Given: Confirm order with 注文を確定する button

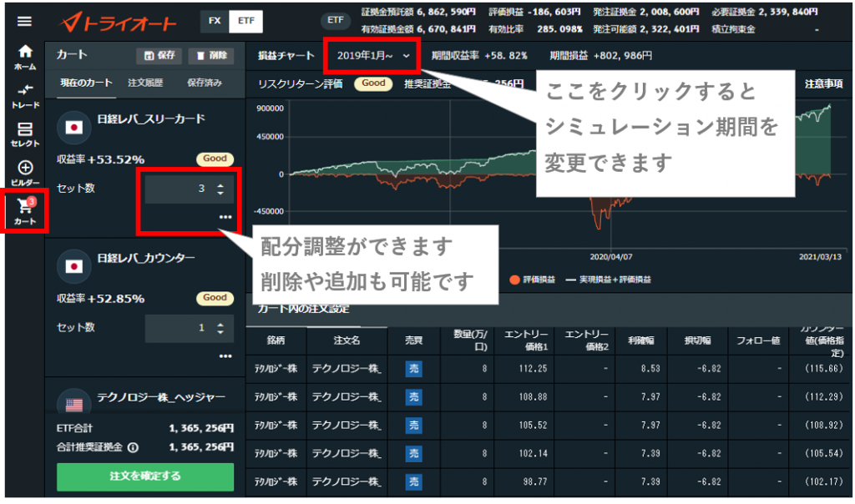Looking at the screenshot, I should point(145,476).
